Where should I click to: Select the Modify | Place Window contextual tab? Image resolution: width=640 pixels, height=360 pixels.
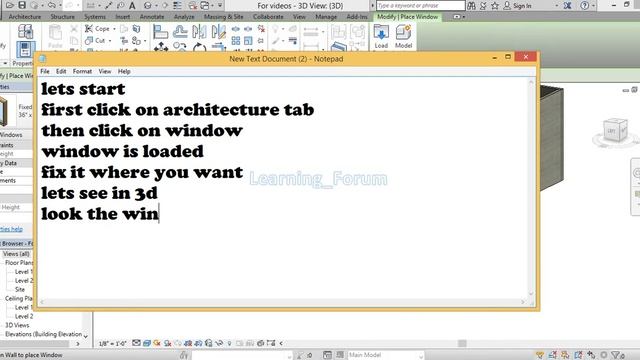tap(407, 17)
